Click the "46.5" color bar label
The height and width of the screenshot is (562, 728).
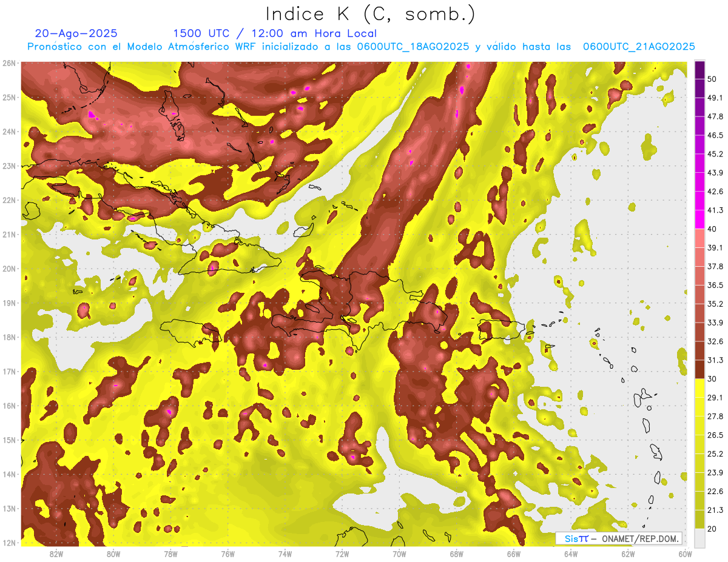click(715, 136)
